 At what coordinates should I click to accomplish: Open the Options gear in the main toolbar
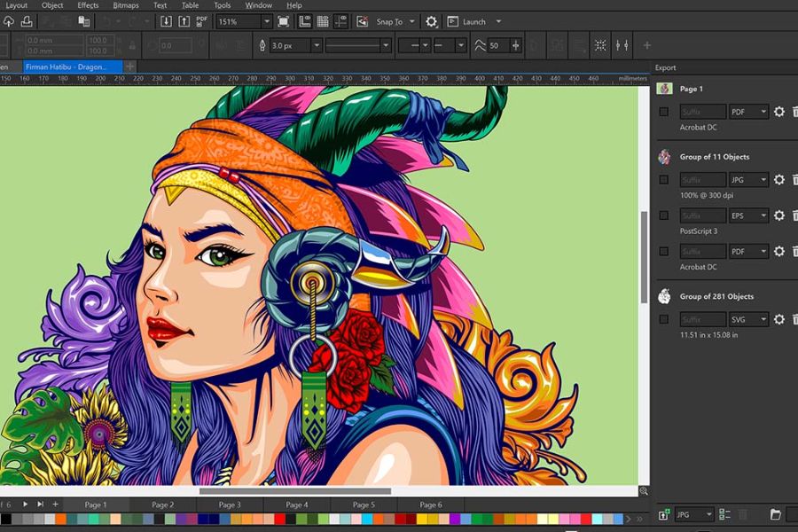click(x=431, y=21)
